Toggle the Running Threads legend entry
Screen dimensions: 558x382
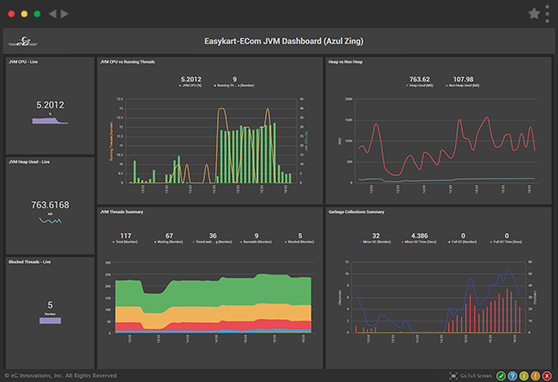pyautogui.click(x=234, y=82)
